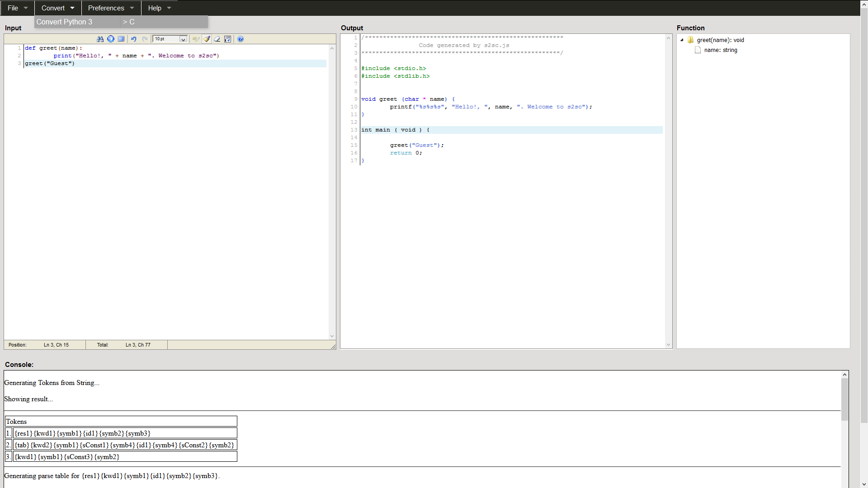Click the name: string tree item

tap(720, 50)
